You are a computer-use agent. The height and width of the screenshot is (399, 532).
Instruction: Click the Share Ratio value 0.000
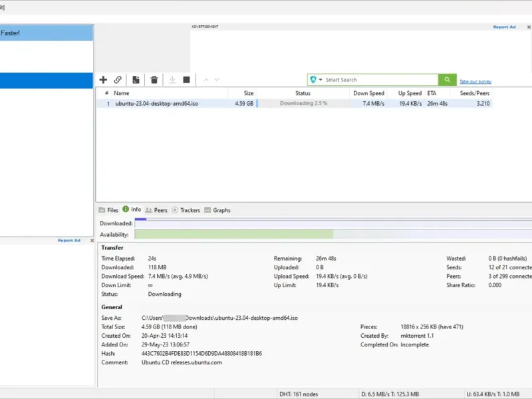[x=495, y=285]
